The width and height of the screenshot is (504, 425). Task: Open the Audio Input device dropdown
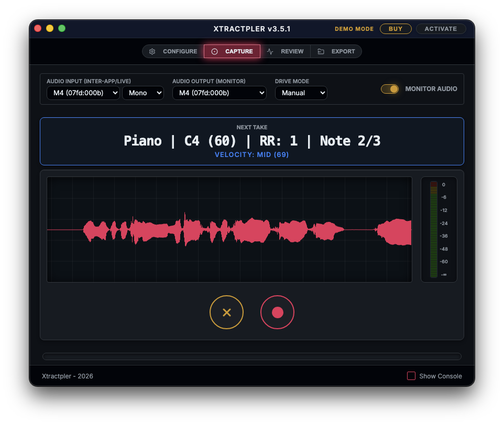point(83,93)
